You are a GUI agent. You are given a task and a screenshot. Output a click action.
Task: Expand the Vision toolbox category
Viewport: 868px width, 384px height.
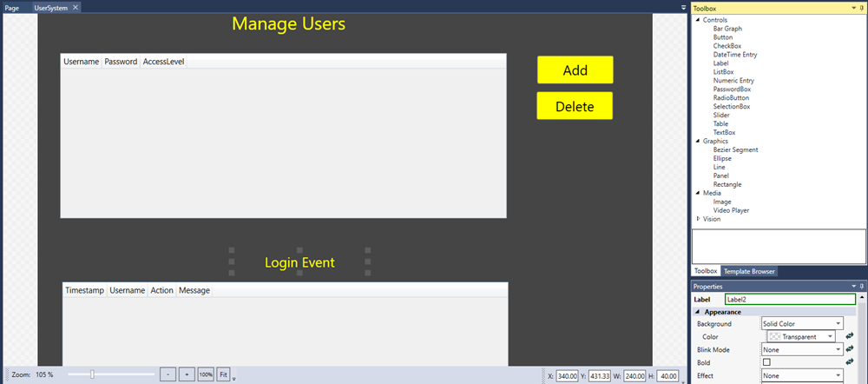click(x=699, y=219)
